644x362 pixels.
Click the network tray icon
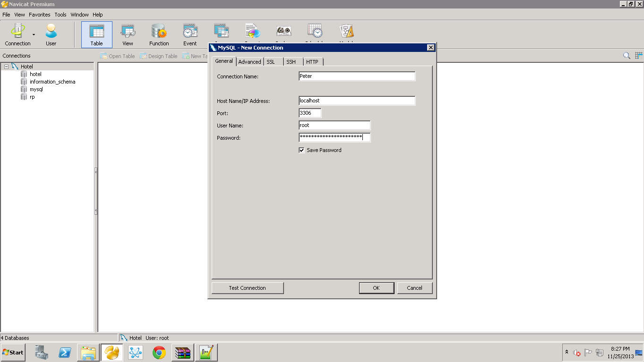point(600,353)
